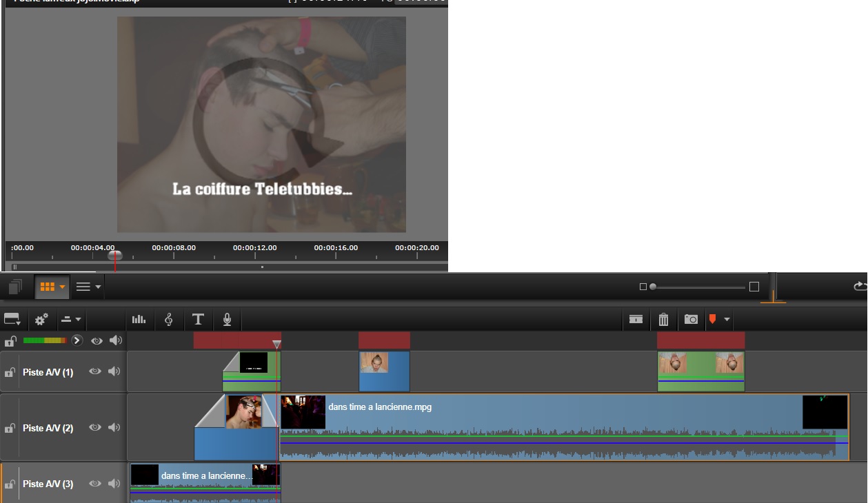Toggle master track visibility eye
The width and height of the screenshot is (868, 503).
97,340
